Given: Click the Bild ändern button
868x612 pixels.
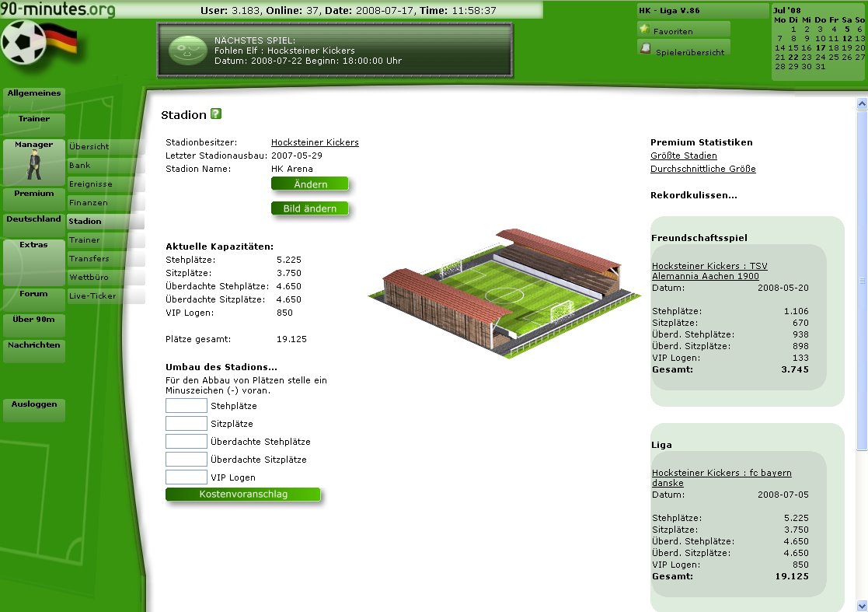Looking at the screenshot, I should 309,208.
